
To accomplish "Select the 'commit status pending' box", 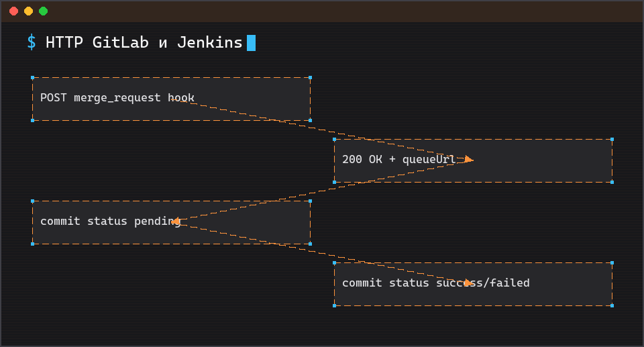I will tap(171, 222).
